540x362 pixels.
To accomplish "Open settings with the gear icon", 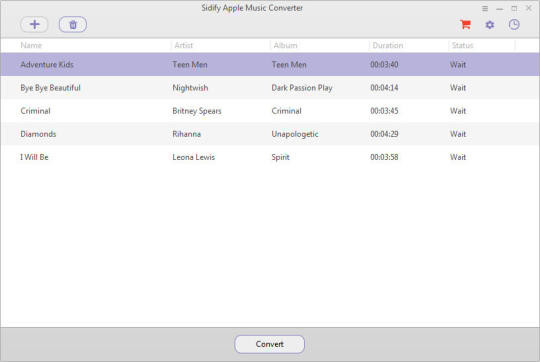I will (x=490, y=25).
